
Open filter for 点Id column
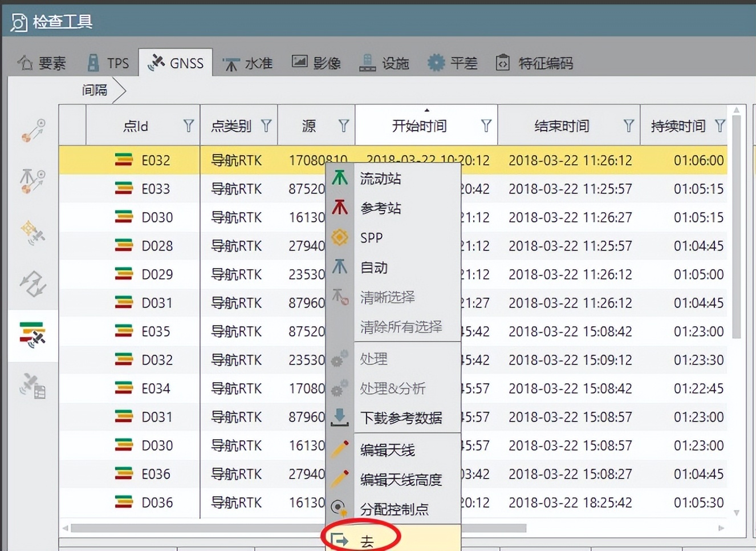click(x=188, y=126)
